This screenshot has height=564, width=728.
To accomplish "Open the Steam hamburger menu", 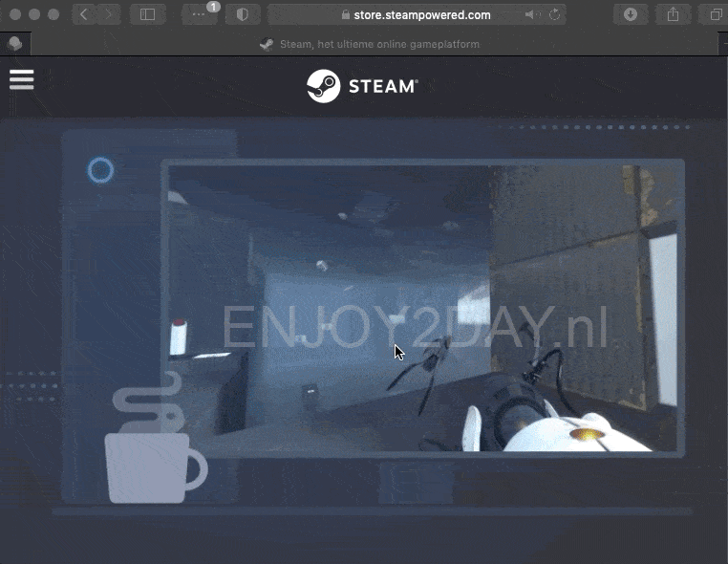I will [21, 79].
